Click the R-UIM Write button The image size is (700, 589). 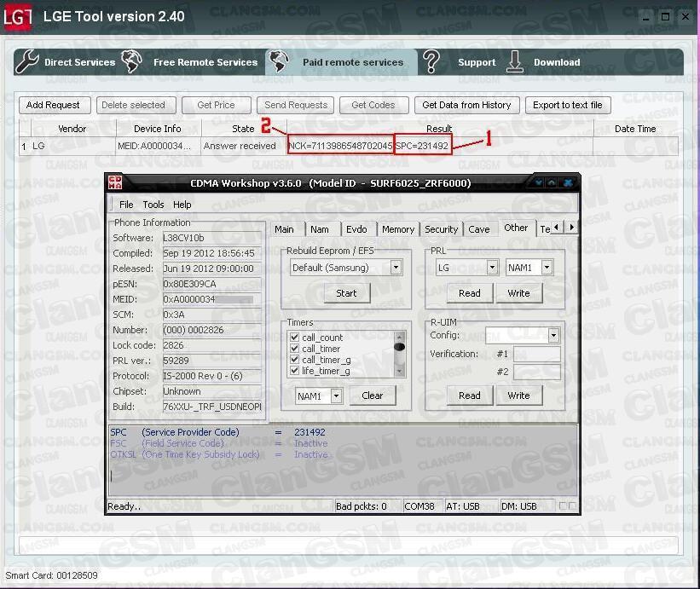518,396
